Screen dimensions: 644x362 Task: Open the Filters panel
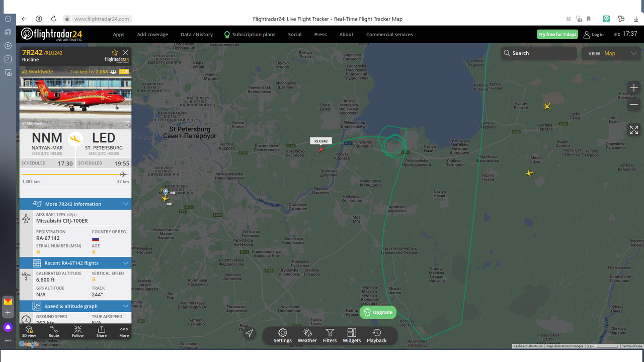pyautogui.click(x=330, y=336)
